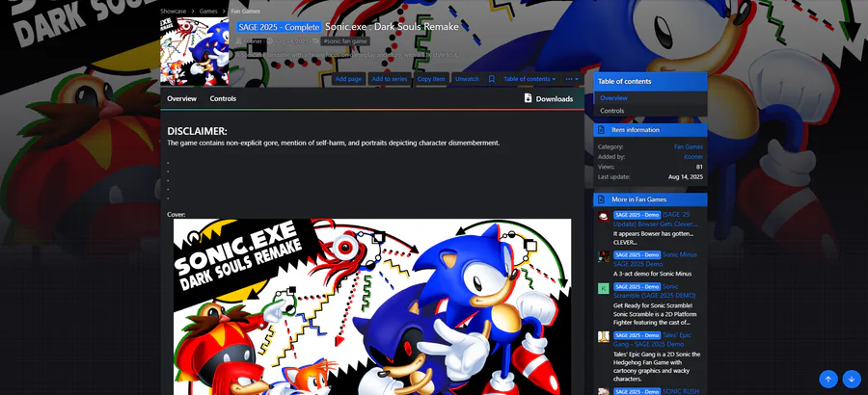The height and width of the screenshot is (395, 868).
Task: Click the Table of contents sidebar header
Action: [650, 81]
